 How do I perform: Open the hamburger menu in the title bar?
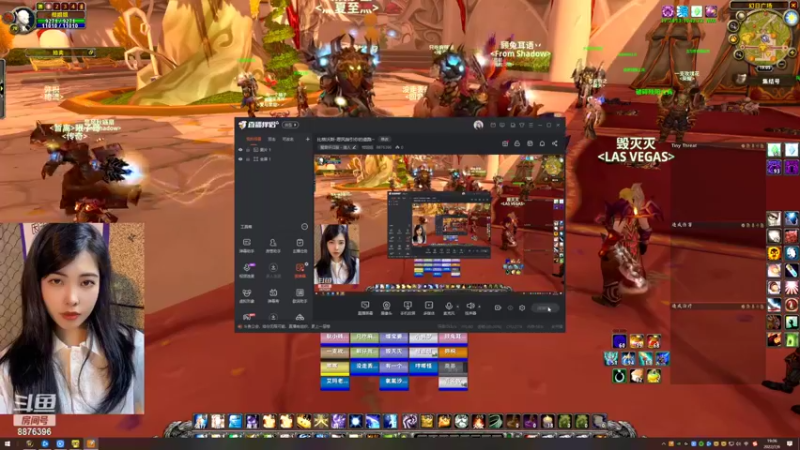tap(531, 125)
